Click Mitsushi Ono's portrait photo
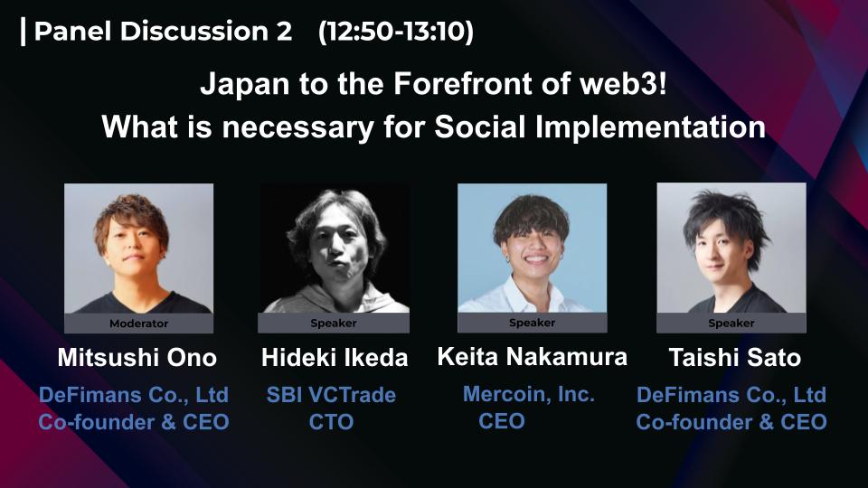 tap(138, 249)
